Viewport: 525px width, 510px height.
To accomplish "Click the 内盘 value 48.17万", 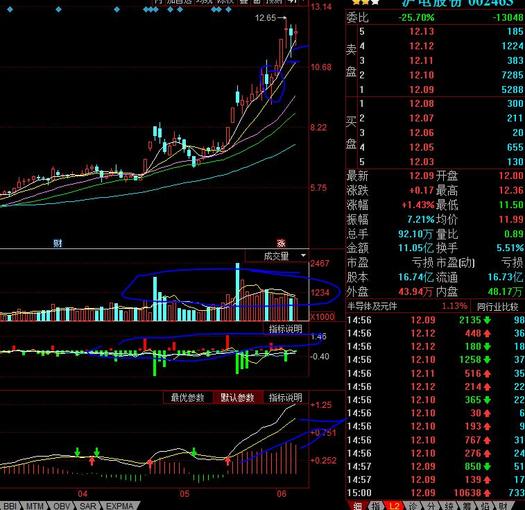I will tap(505, 292).
